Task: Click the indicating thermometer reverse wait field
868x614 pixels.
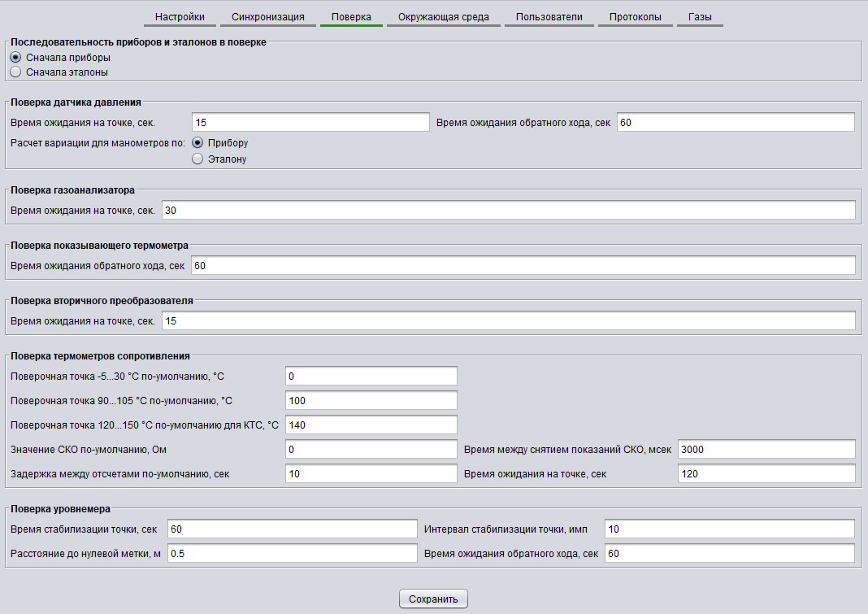Action: point(523,266)
